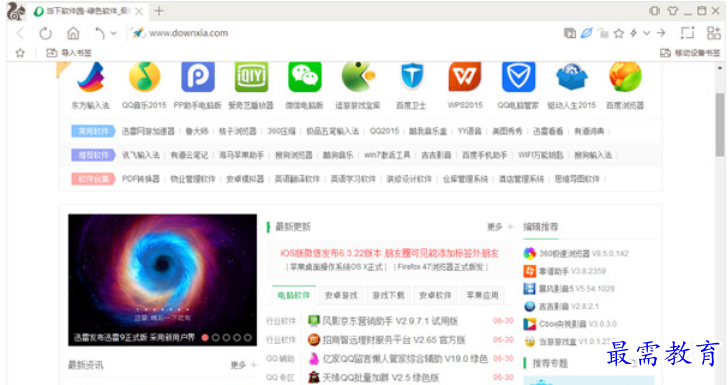The image size is (728, 385).
Task: Click the blue leaf icon in address bar
Action: pyautogui.click(x=587, y=33)
